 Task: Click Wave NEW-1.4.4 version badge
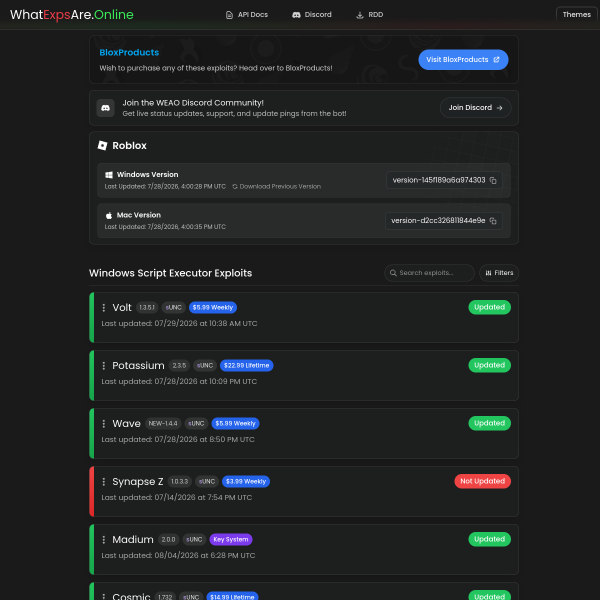click(x=163, y=423)
